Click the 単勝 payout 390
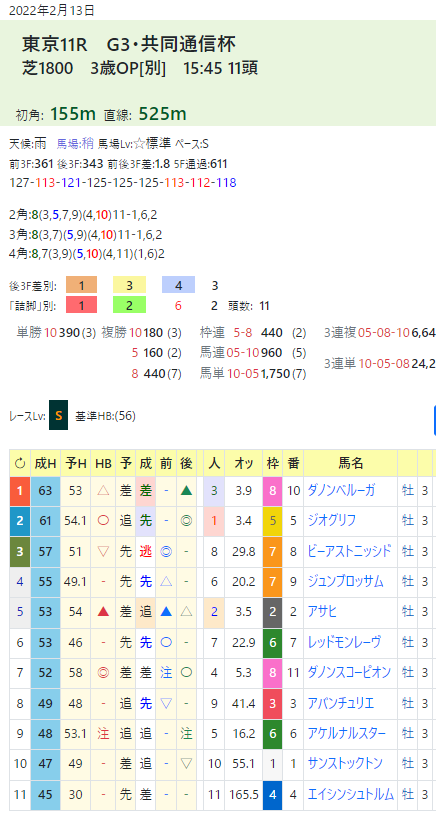436x817 pixels. pyautogui.click(x=68, y=332)
